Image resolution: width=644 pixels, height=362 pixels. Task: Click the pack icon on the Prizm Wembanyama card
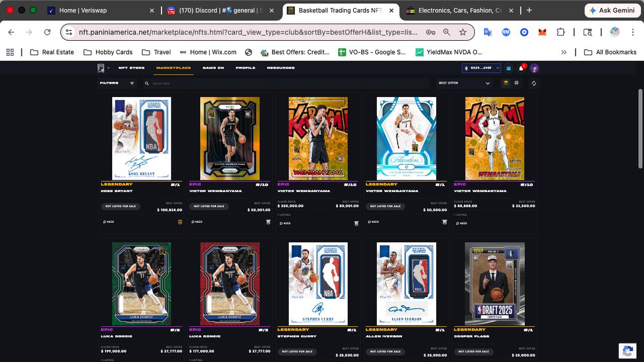coord(268,221)
